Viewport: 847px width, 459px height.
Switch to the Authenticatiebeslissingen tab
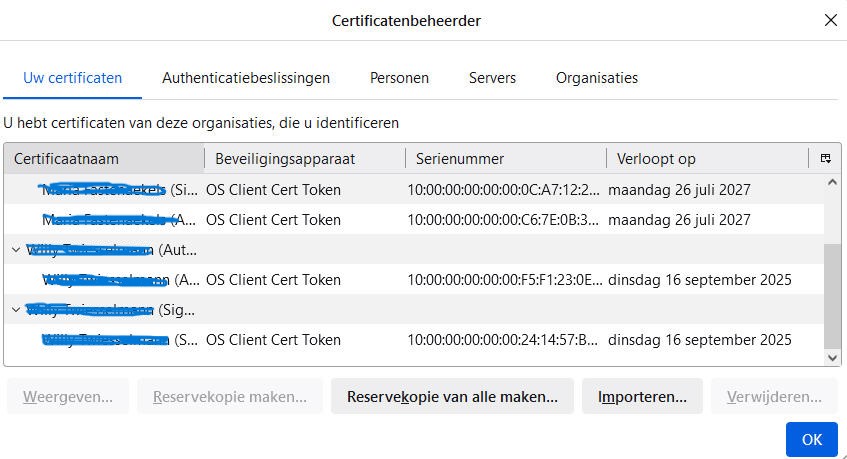point(246,78)
